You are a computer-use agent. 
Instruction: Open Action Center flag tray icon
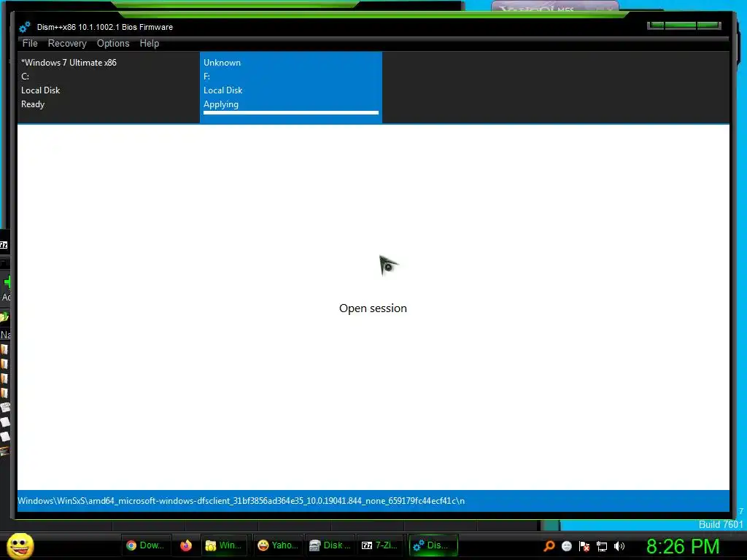[584, 546]
